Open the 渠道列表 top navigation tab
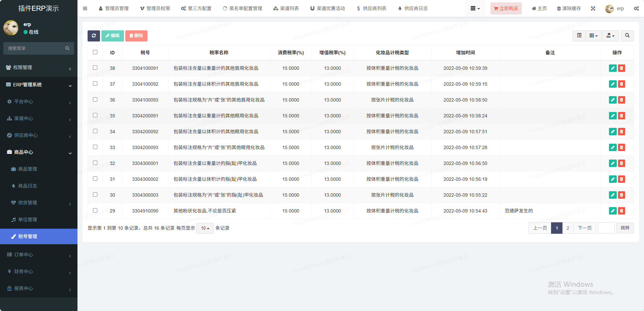Viewport: 644px width, 311px height. point(286,8)
